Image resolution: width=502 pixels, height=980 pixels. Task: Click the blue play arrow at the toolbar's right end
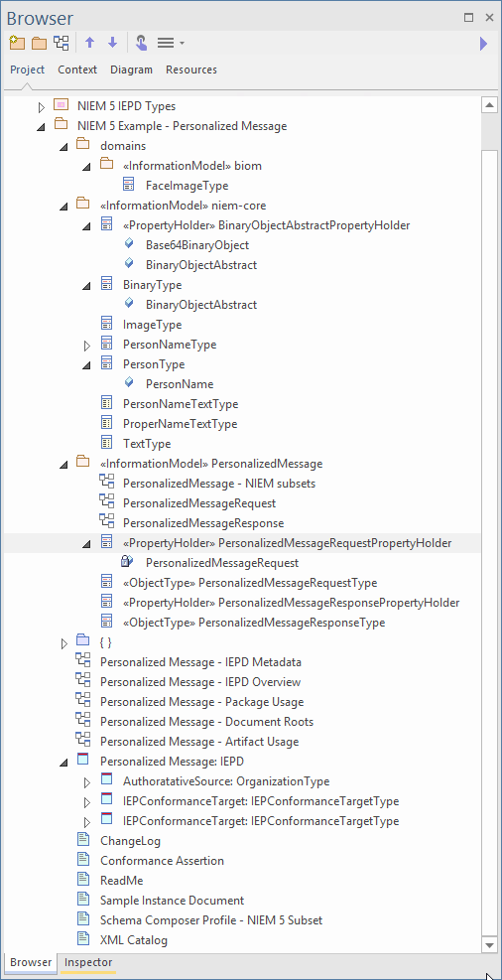(483, 43)
